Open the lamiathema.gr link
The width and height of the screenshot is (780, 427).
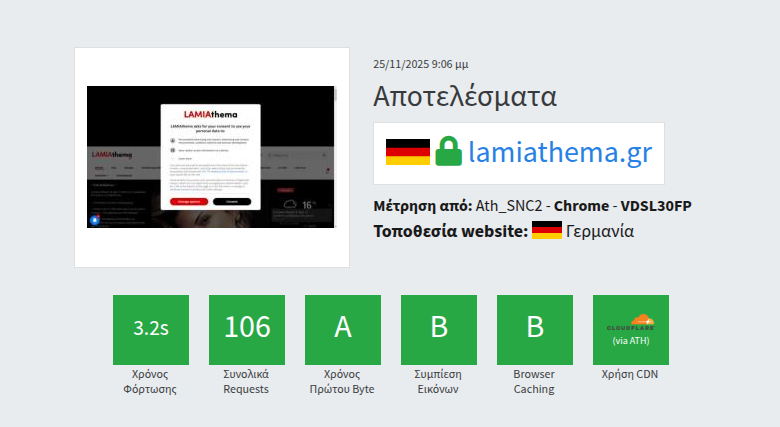coord(560,153)
